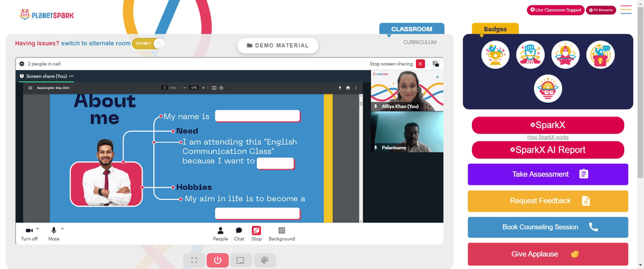Click "2 people in call" text

click(x=44, y=64)
